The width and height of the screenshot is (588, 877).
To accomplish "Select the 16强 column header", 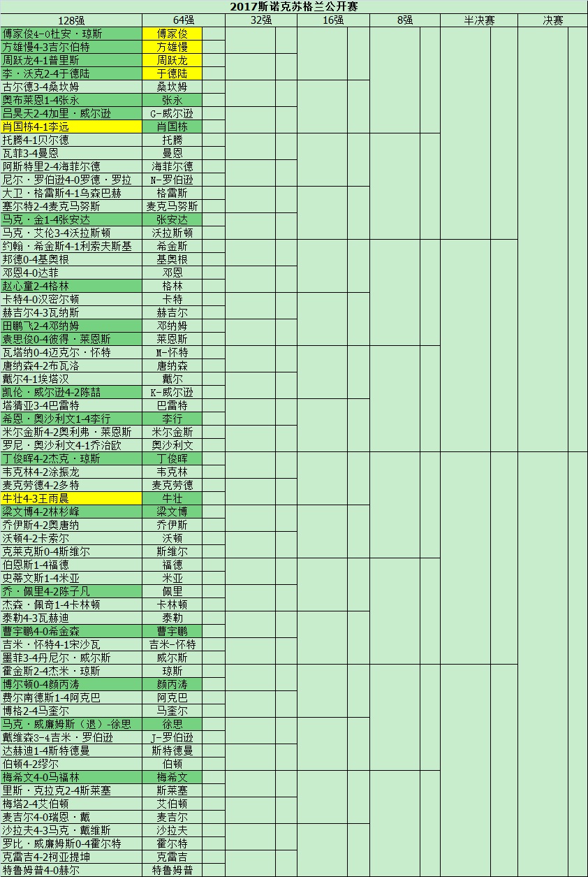I will click(333, 20).
